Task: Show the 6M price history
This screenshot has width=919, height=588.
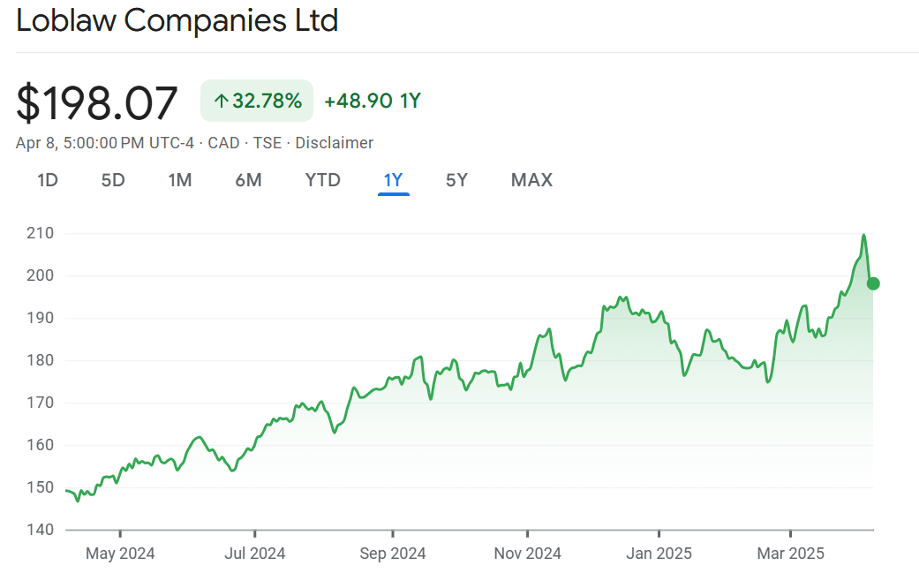Action: point(248,180)
